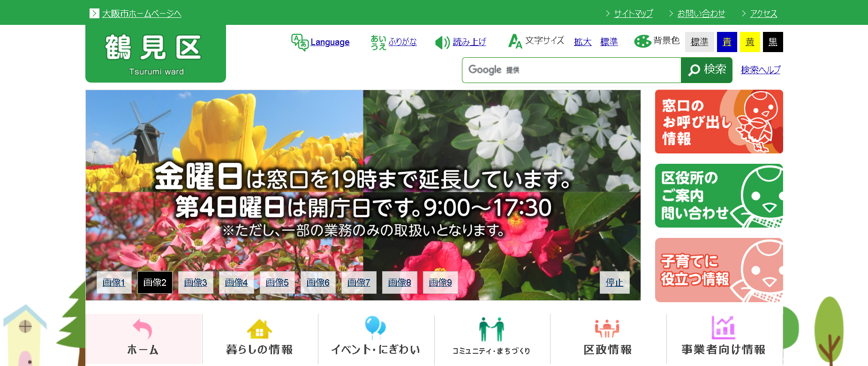Click 標準 text size link
The width and height of the screenshot is (868, 366).
click(x=609, y=42)
